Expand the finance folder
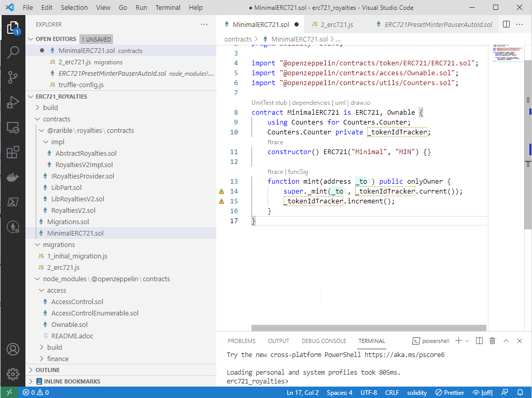 coord(41,359)
